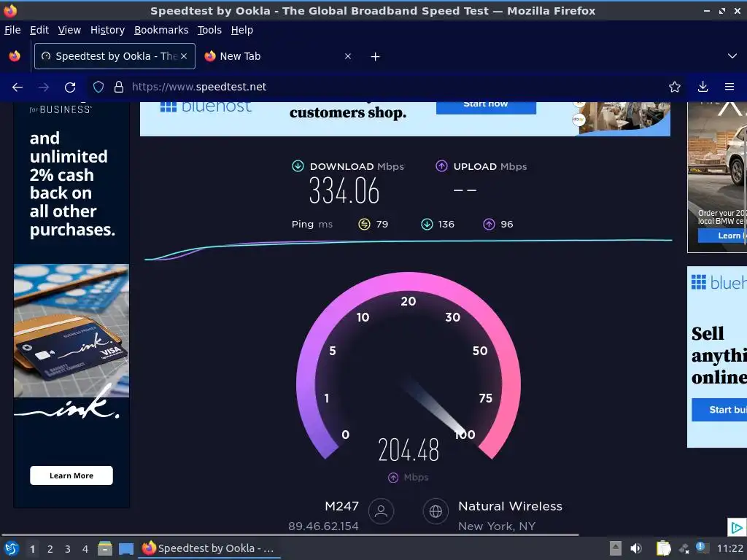Click the 334.06 download result

pos(344,190)
